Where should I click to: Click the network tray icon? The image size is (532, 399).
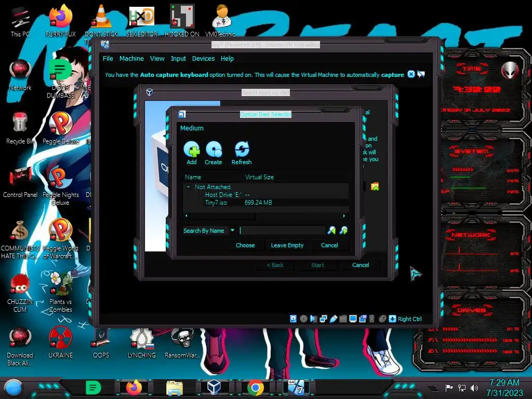462,388
